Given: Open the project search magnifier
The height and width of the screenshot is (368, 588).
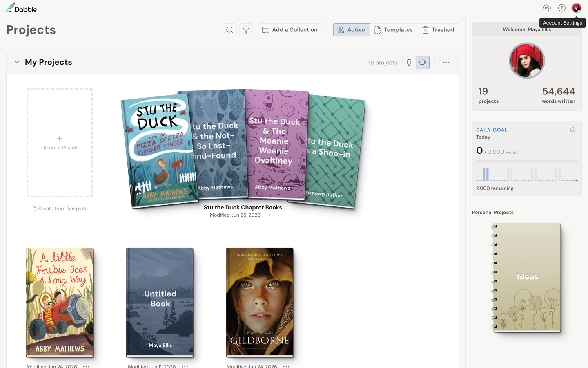Looking at the screenshot, I should 230,30.
